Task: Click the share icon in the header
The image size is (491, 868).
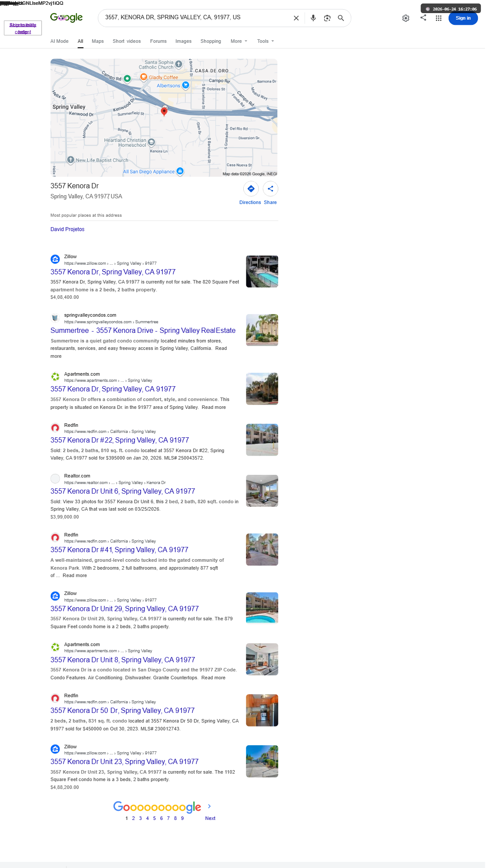Action: point(423,17)
